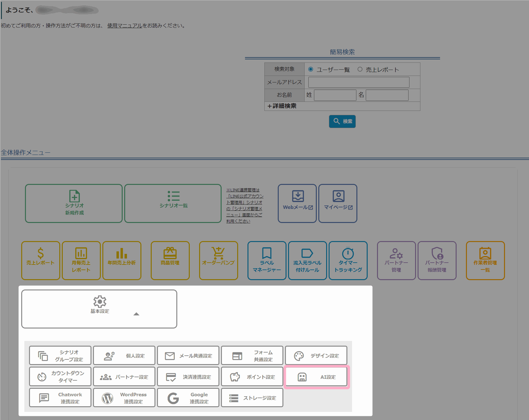Open タイマートラッキング stopwatch icon
This screenshot has width=529, height=420.
coord(348,253)
